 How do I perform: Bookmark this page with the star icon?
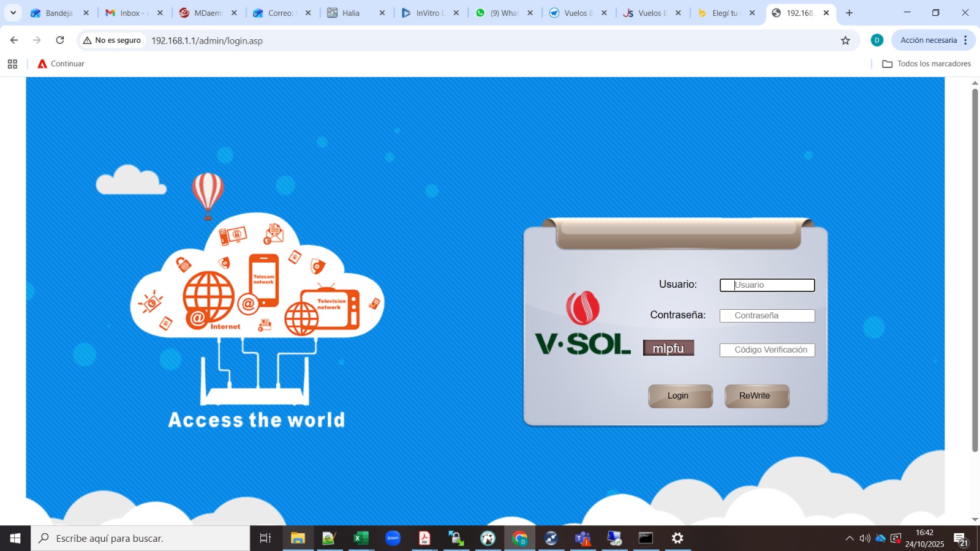(x=845, y=40)
